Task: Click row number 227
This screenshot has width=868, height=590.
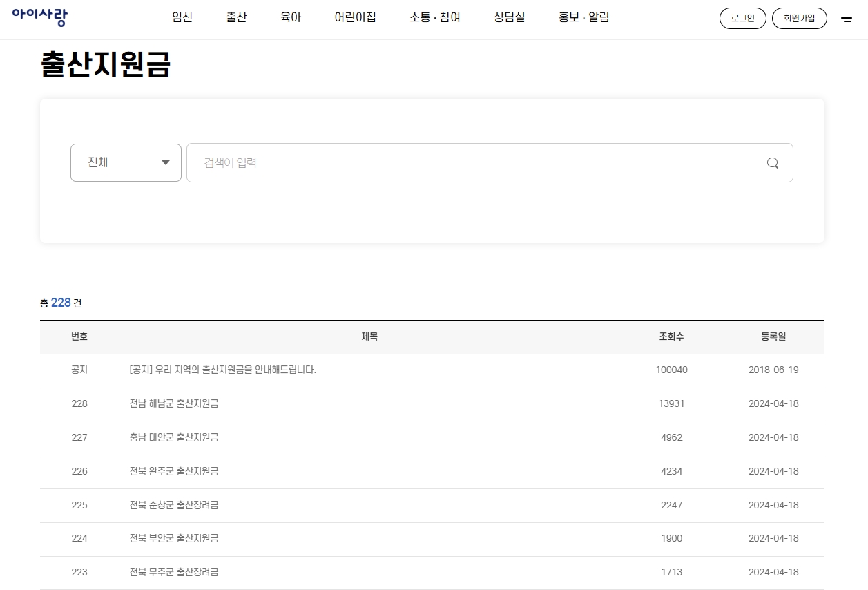Action: coord(79,437)
